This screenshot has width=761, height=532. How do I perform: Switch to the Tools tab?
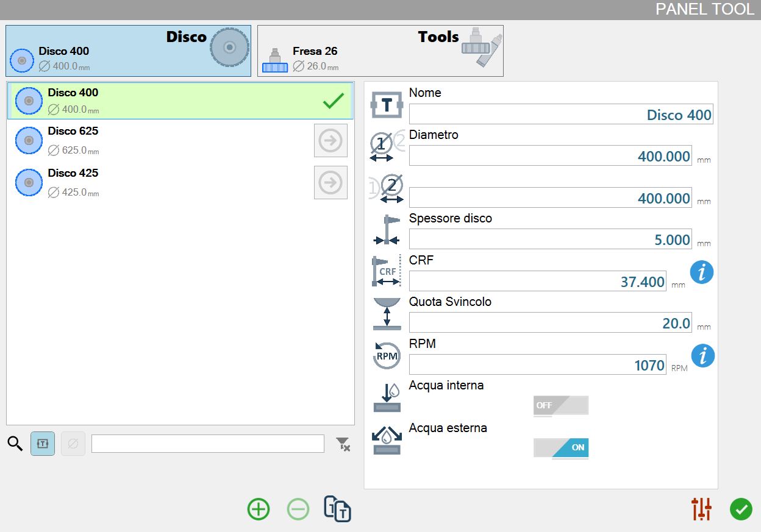[381, 51]
